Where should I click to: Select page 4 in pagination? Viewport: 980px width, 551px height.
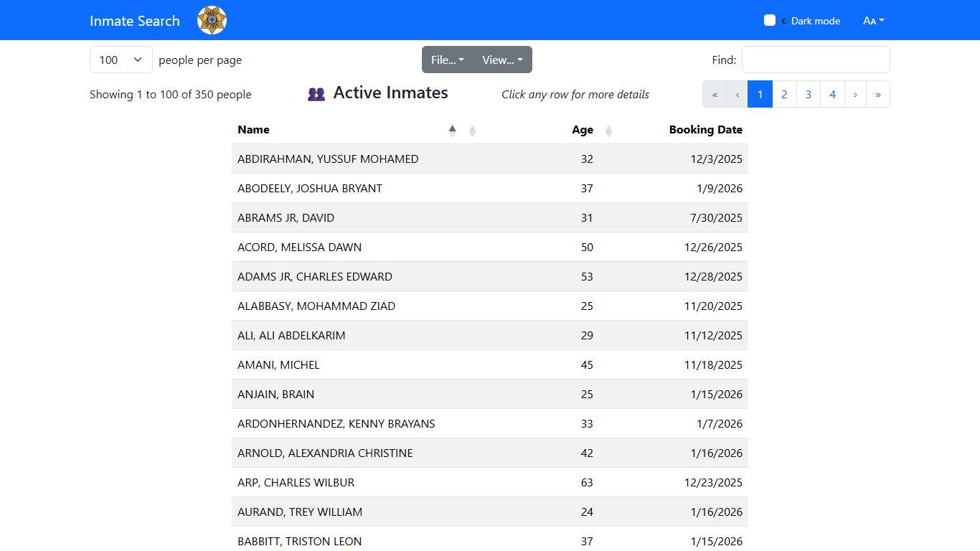pyautogui.click(x=831, y=94)
